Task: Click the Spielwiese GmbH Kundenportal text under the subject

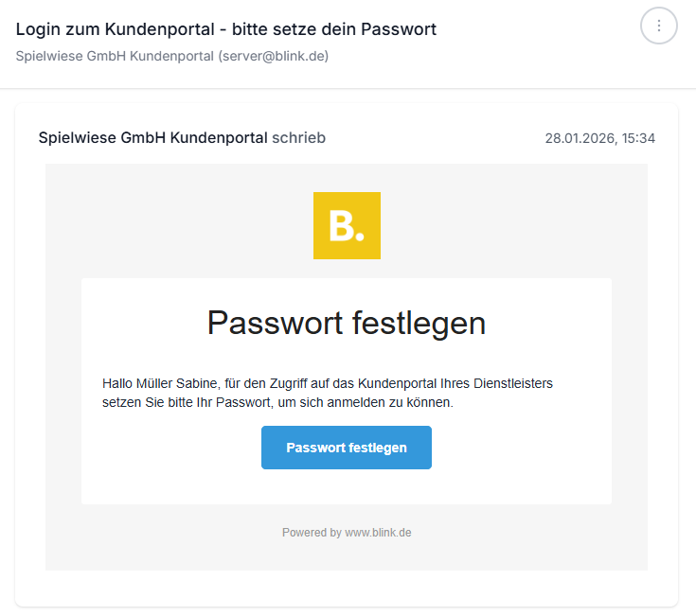Action: point(115,56)
